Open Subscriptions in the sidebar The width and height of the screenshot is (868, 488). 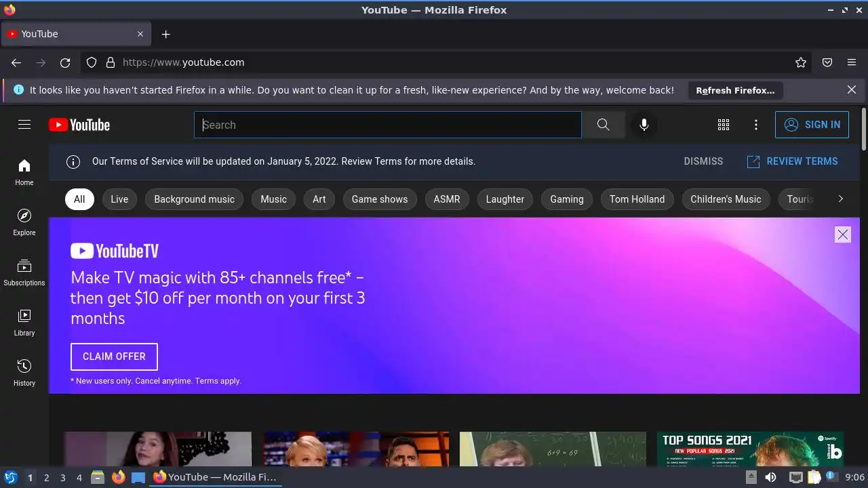click(24, 272)
